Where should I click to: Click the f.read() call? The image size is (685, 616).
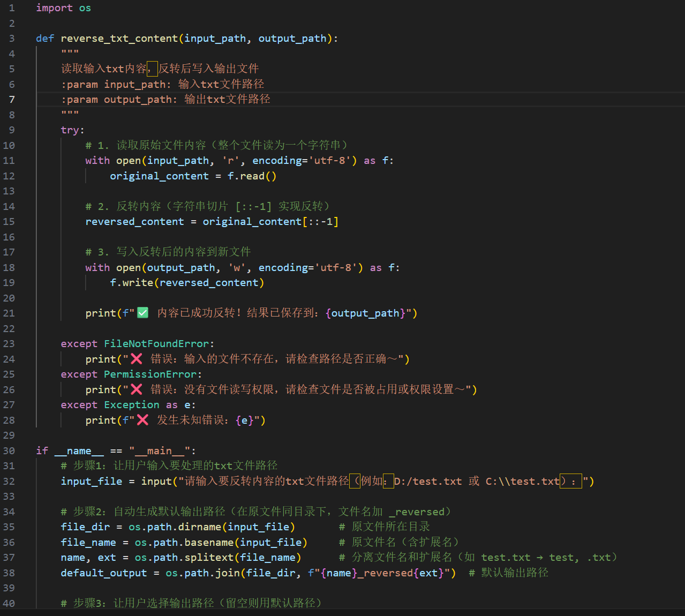252,176
